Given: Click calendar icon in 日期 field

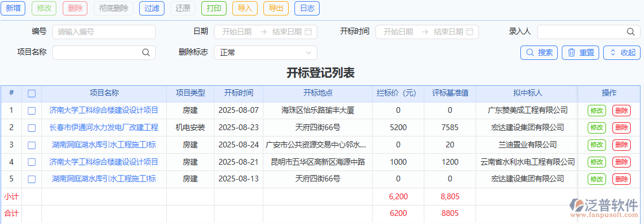Looking at the screenshot, I should 308,32.
